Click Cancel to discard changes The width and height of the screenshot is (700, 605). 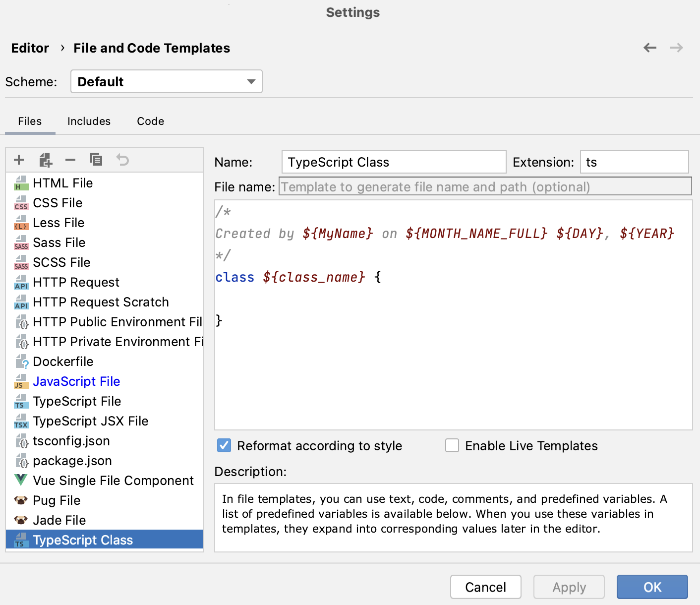(x=485, y=587)
